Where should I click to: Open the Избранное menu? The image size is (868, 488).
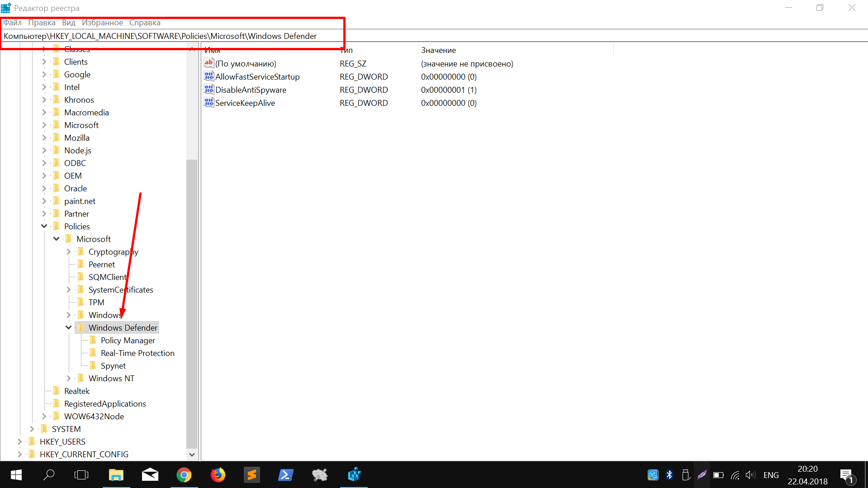[102, 23]
